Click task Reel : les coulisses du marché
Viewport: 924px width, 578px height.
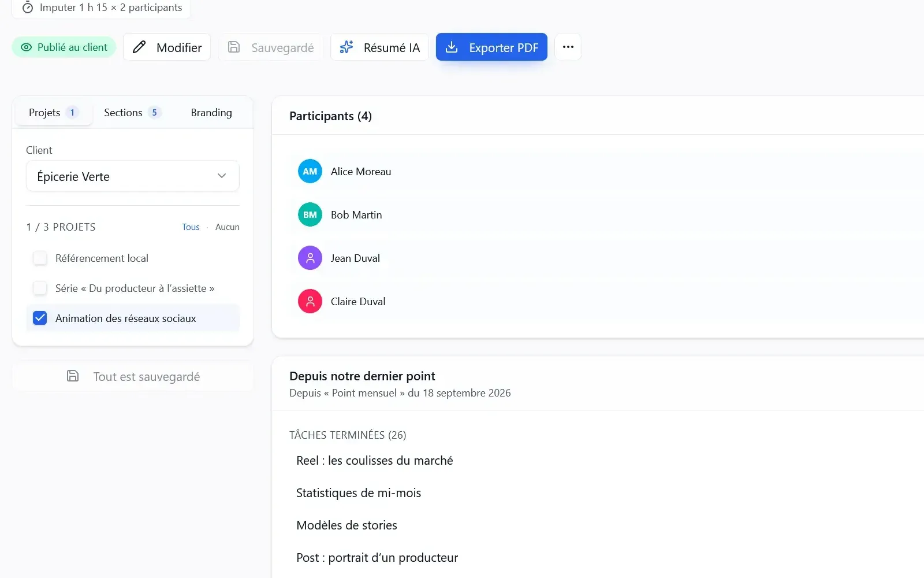(x=375, y=461)
